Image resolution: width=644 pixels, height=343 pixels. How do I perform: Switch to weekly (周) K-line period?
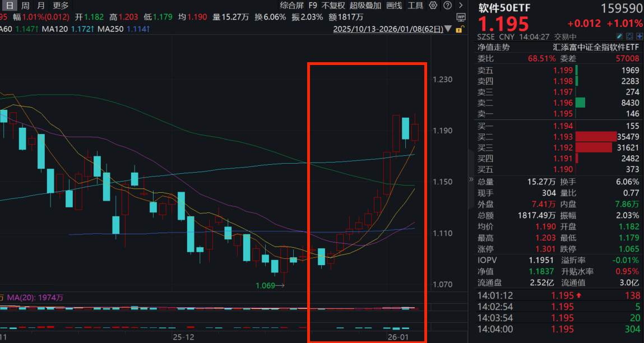(25, 6)
